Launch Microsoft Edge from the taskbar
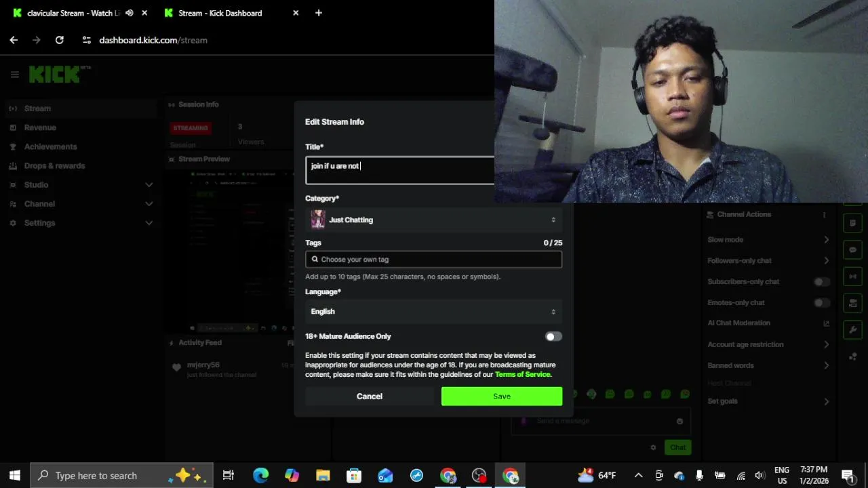The width and height of the screenshot is (868, 488). click(260, 475)
